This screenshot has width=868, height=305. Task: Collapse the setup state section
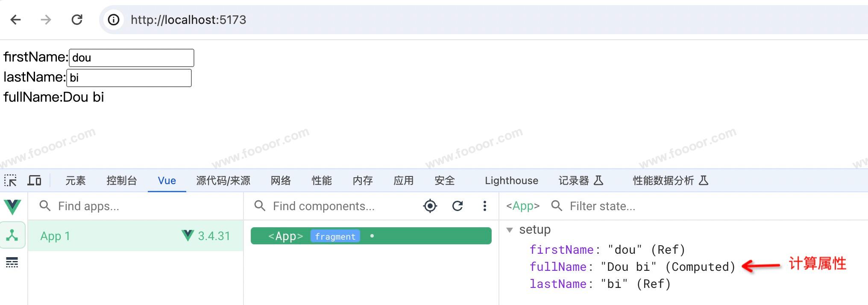[510, 230]
